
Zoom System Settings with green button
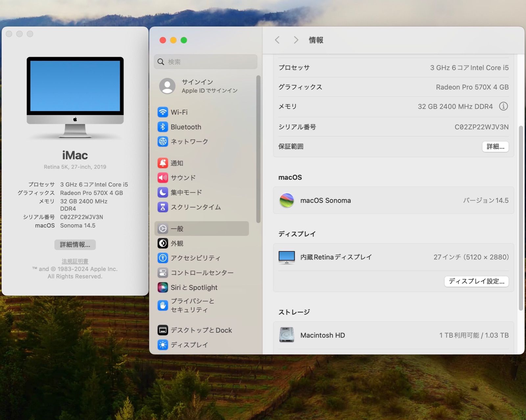point(184,40)
